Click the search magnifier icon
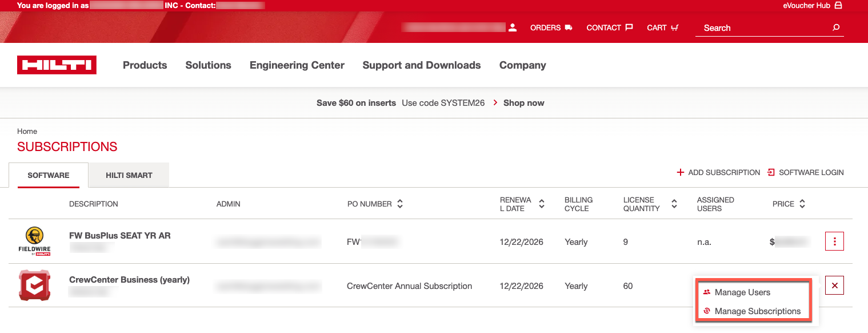The width and height of the screenshot is (868, 333). [x=837, y=27]
